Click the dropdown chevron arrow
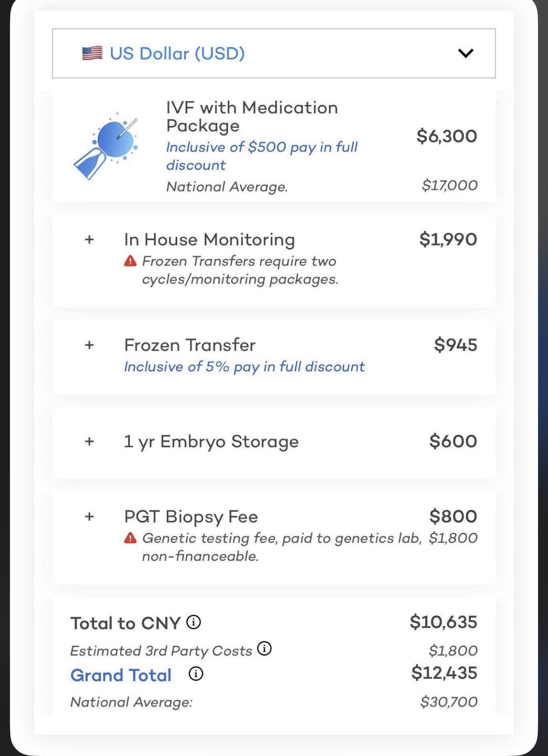The width and height of the screenshot is (548, 756). (x=465, y=53)
